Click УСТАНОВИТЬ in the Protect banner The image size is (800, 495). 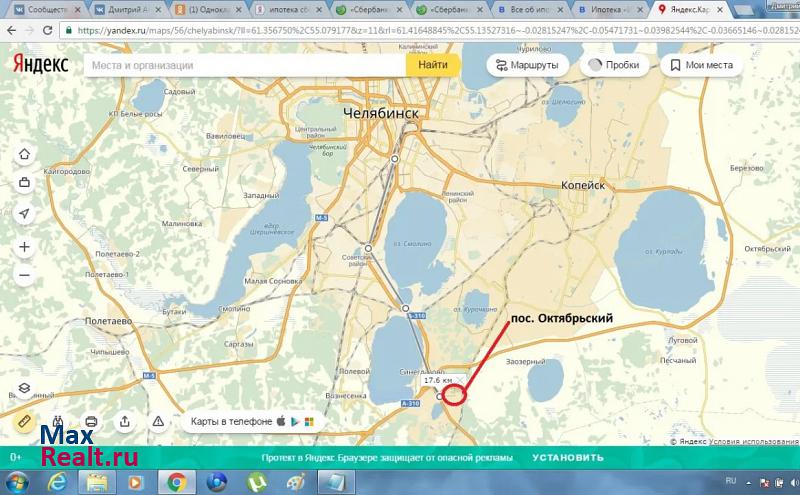point(567,457)
